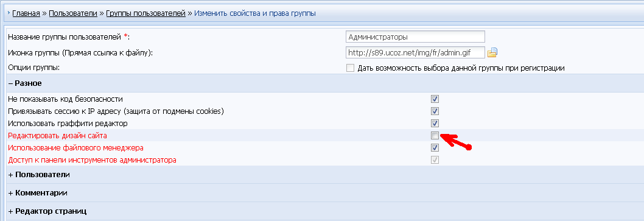Click the disabled Доступ к панели инструментов checkbox
Image resolution: width=644 pixels, height=221 pixels.
pyautogui.click(x=435, y=160)
